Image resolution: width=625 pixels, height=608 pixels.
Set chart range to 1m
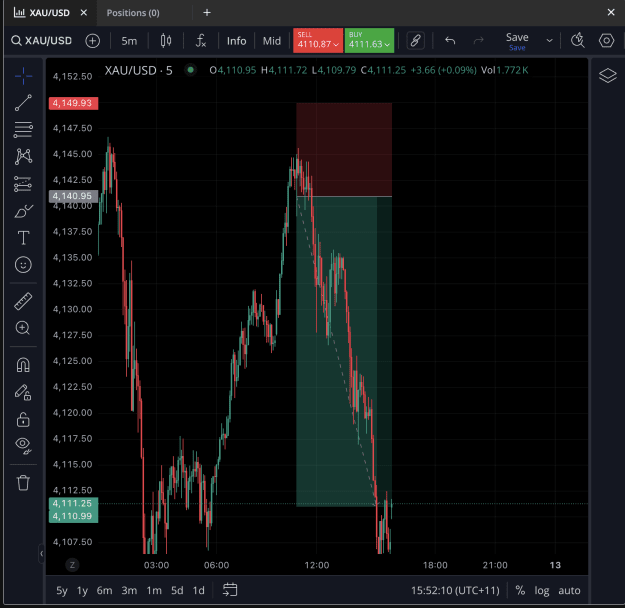coord(154,590)
